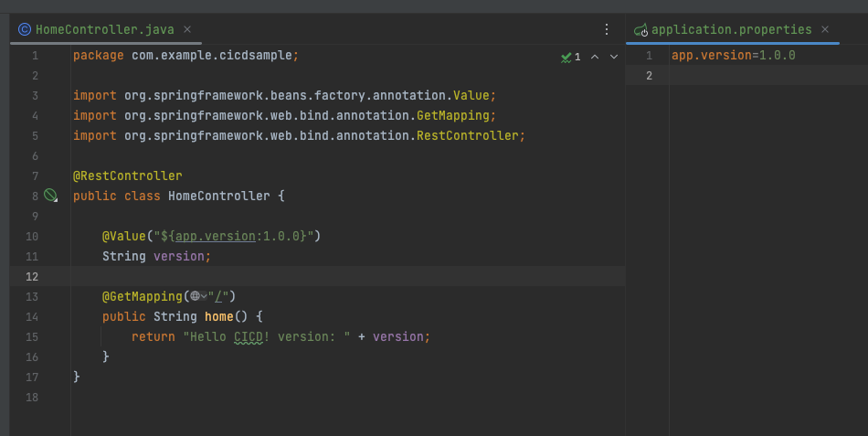Open the URL mapping globe dropdown

tap(198, 296)
